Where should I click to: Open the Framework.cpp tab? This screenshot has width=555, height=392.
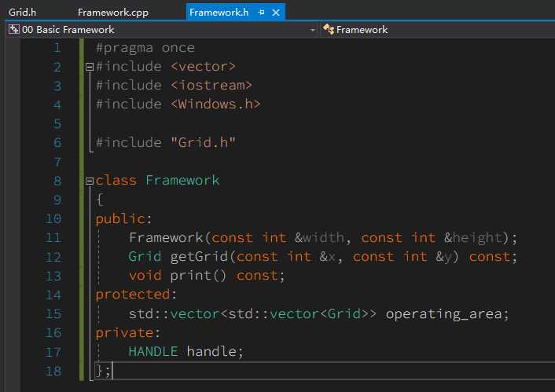click(x=112, y=12)
